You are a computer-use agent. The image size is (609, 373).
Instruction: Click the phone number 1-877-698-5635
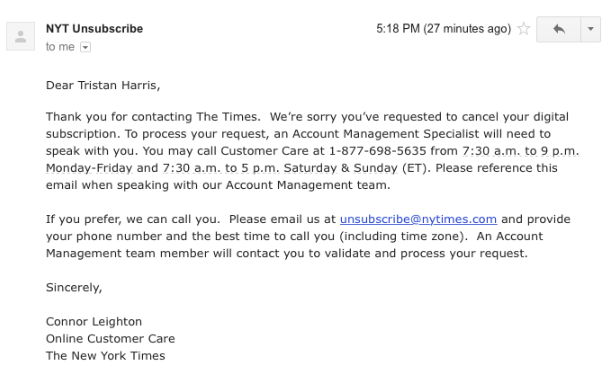pyautogui.click(x=378, y=151)
